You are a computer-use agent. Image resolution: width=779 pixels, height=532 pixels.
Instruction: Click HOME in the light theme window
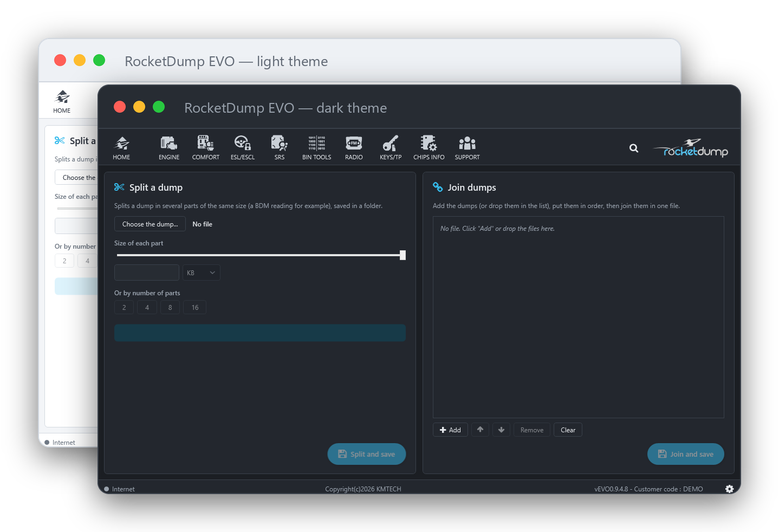[x=62, y=101]
